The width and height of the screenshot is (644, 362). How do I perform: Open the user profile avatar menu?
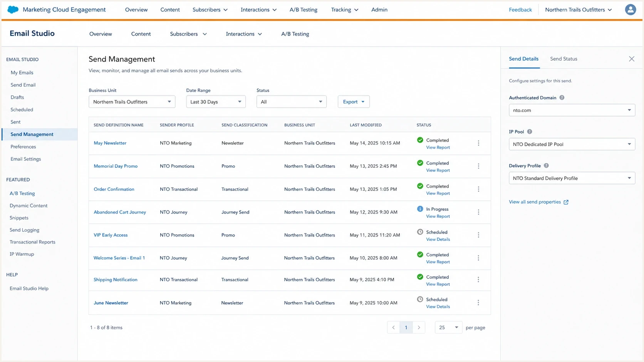tap(630, 10)
